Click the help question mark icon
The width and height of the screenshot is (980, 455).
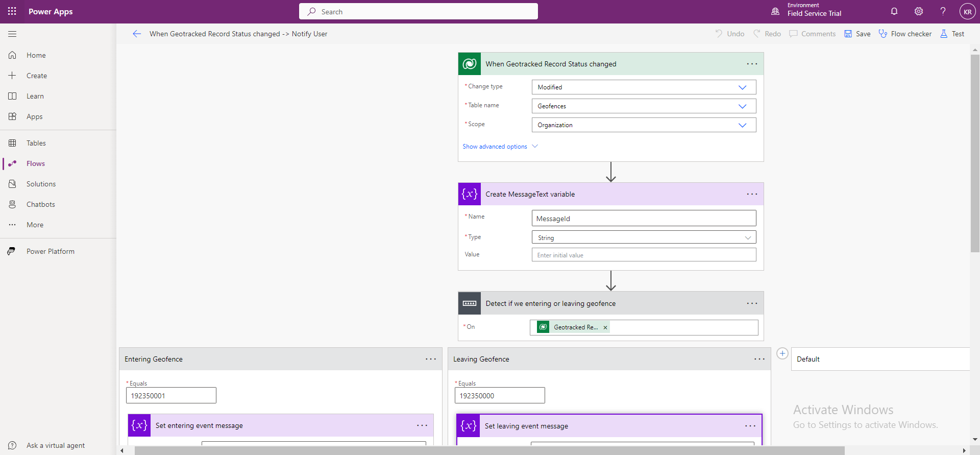(x=943, y=11)
